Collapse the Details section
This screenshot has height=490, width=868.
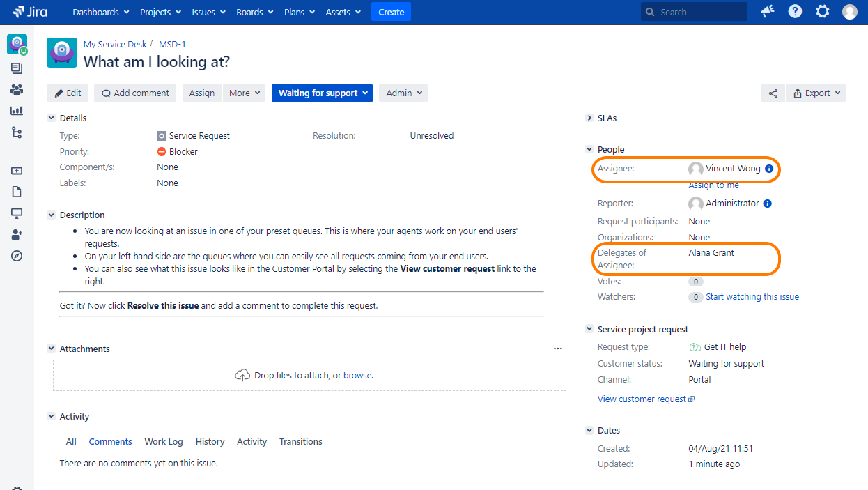[51, 118]
